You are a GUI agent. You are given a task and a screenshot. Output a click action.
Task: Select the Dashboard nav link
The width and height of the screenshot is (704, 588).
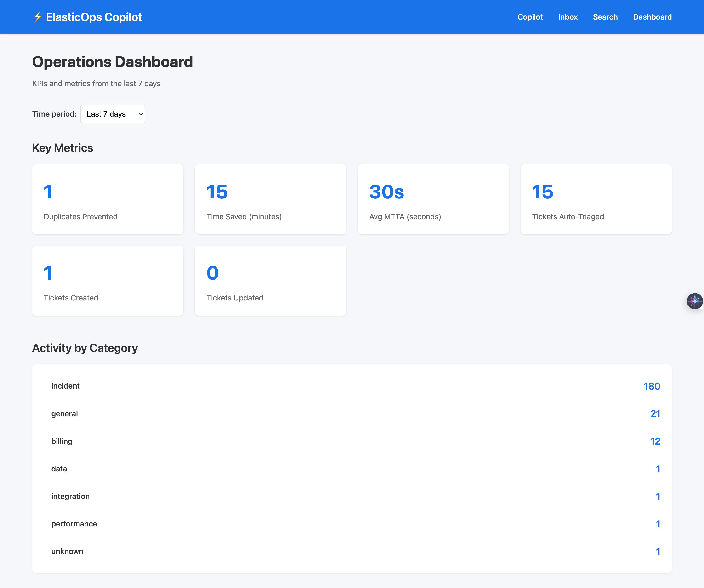[652, 17]
